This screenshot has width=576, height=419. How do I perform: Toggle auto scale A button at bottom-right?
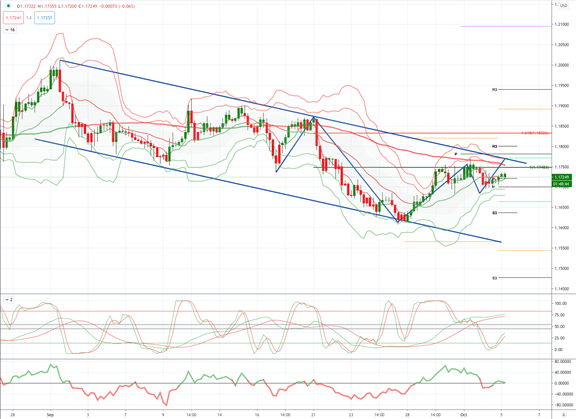[x=564, y=415]
